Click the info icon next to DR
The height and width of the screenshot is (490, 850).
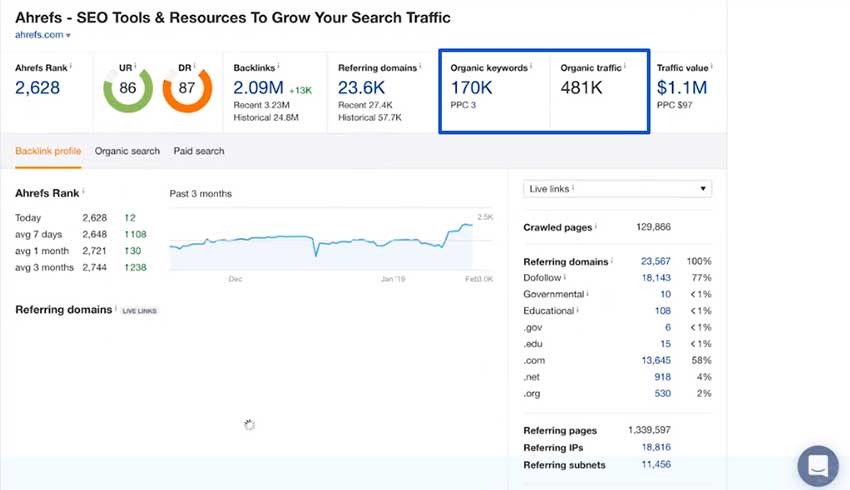click(x=194, y=66)
